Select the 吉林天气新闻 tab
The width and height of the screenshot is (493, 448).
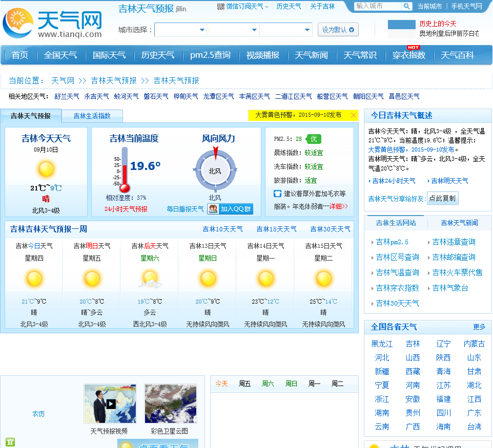(459, 223)
